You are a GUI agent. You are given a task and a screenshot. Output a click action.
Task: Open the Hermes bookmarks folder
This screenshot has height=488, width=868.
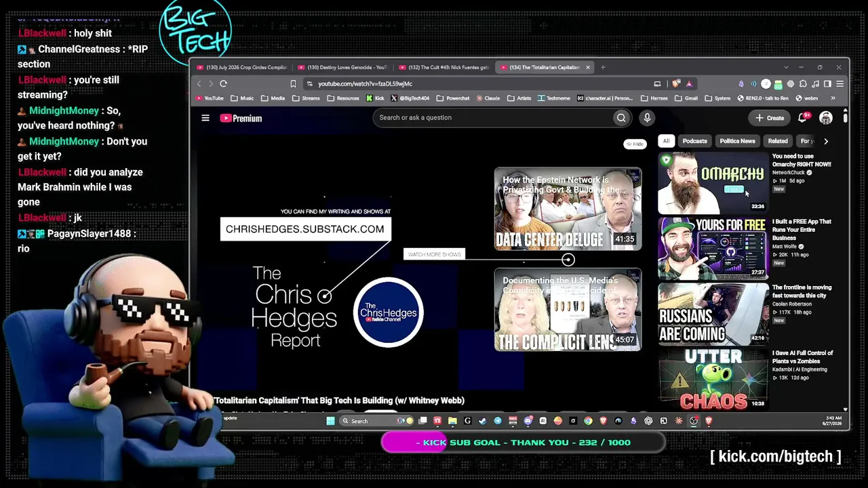pyautogui.click(x=654, y=98)
